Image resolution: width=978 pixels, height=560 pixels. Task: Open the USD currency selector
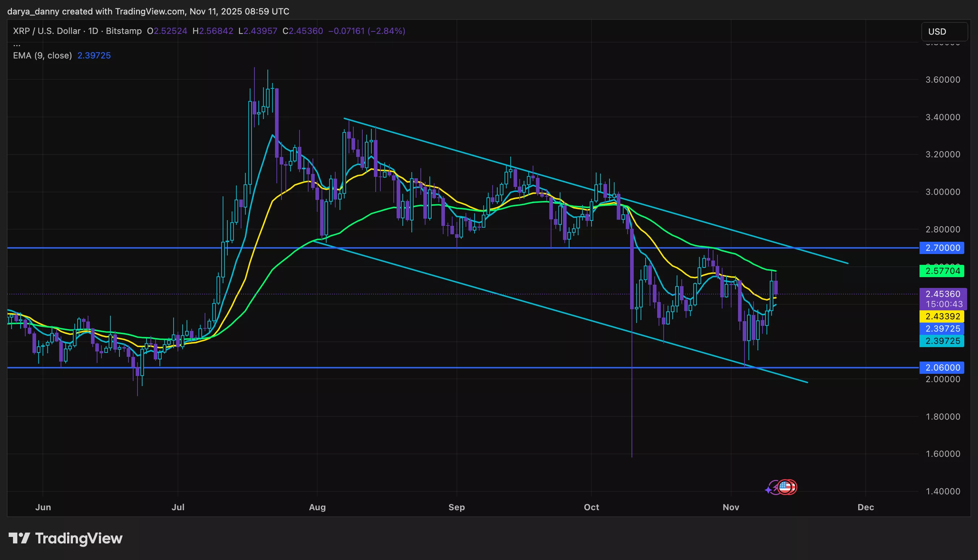[x=944, y=31]
